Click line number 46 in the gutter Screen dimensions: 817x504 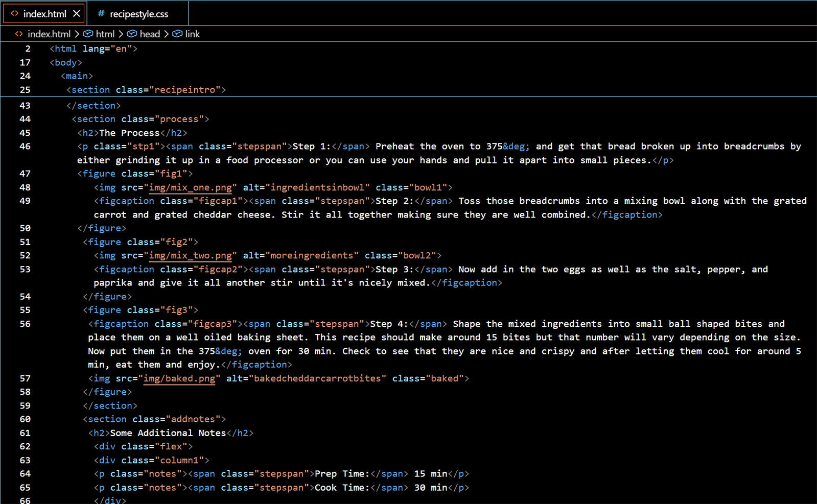point(25,147)
